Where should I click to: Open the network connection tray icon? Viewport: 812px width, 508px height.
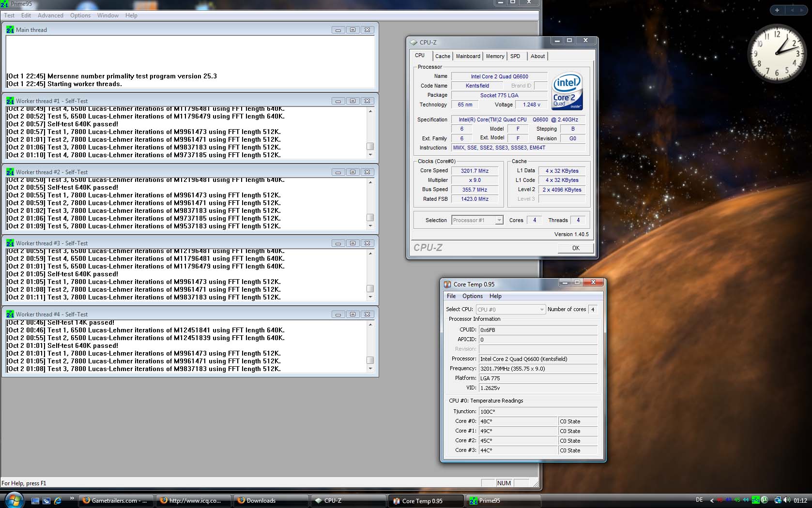tap(778, 500)
